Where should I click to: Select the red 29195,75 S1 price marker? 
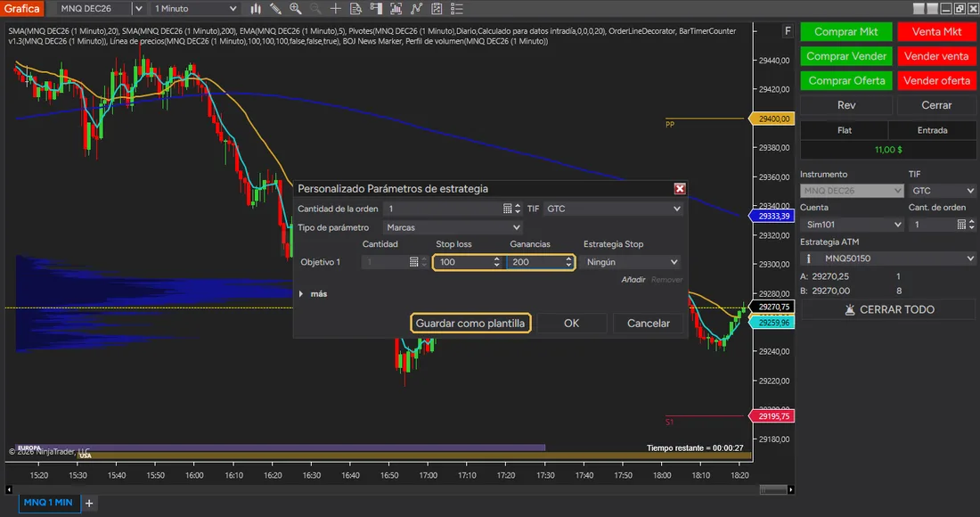(772, 416)
